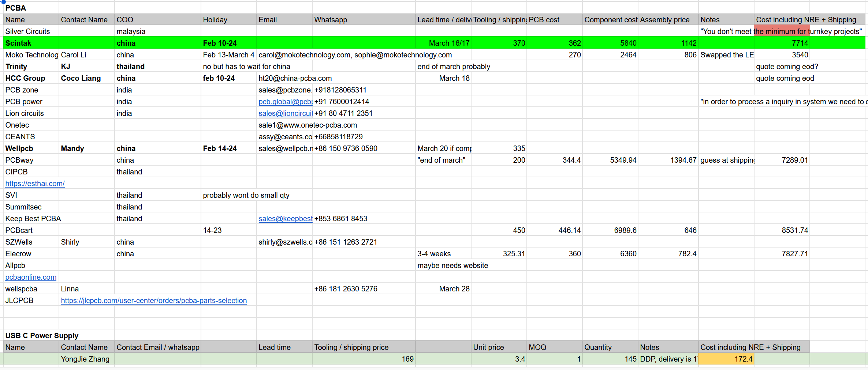Select the March 28 lead time cell
The height and width of the screenshot is (370, 868).
point(443,289)
